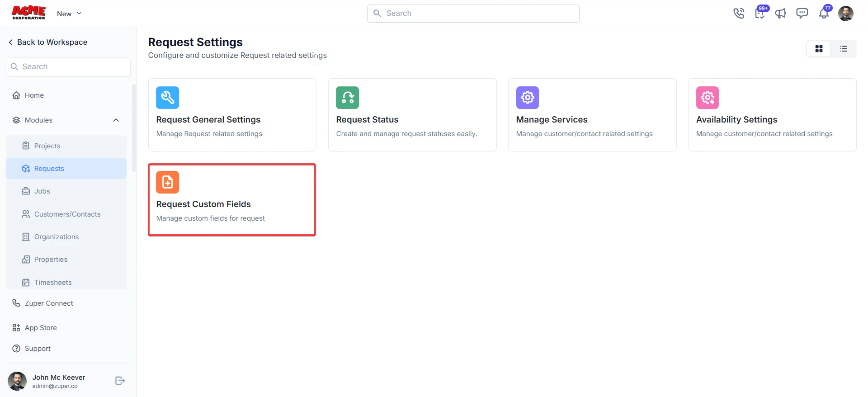The height and width of the screenshot is (397, 868).
Task: Open notifications bell with 77 badge
Action: click(x=824, y=13)
